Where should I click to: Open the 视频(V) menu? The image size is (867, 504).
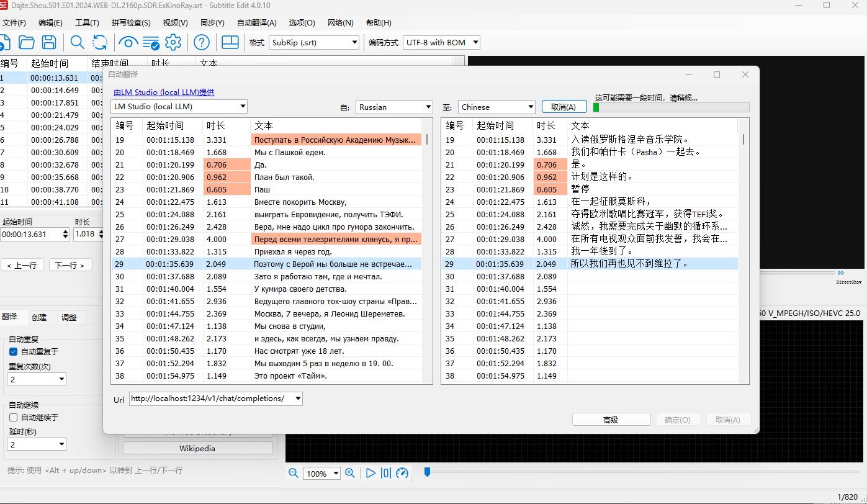point(175,23)
